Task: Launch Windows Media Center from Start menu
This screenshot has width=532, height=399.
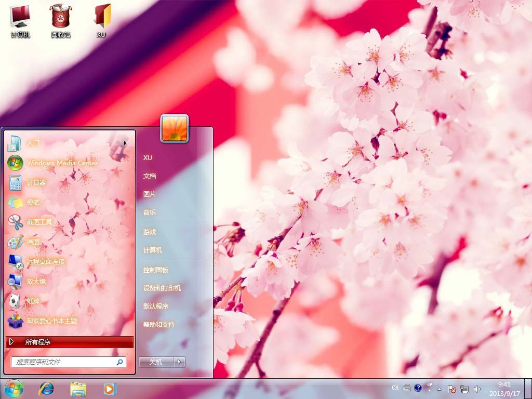Action: [x=61, y=163]
